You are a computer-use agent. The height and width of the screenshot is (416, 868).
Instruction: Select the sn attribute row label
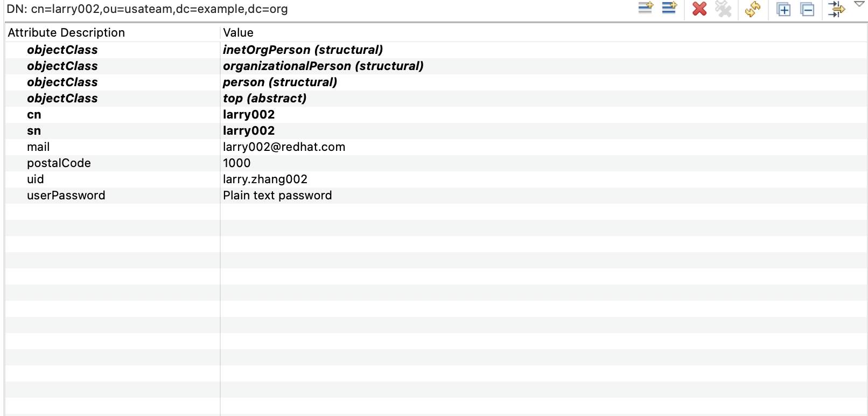(34, 131)
